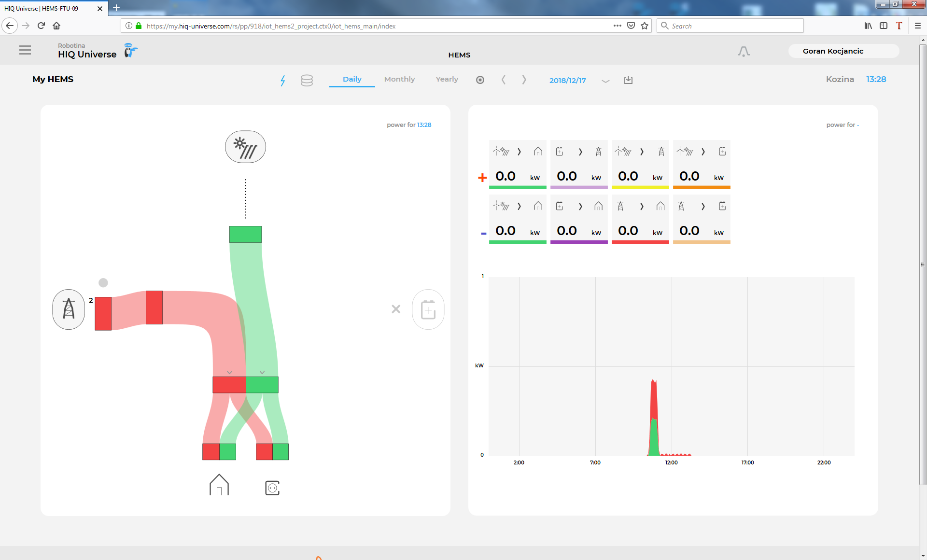927x560 pixels.
Task: Switch to power lightning view
Action: point(283,80)
